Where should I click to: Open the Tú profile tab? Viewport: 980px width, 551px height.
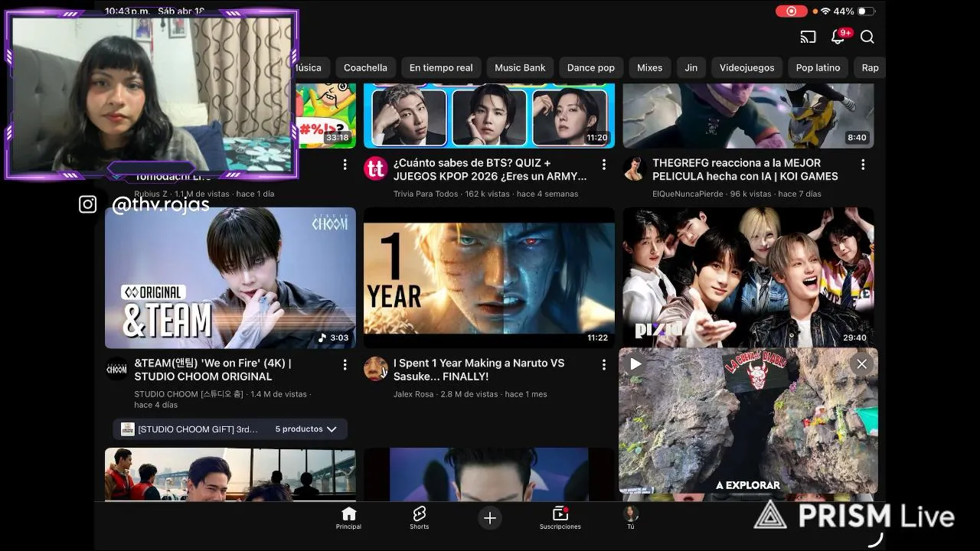[x=631, y=518]
